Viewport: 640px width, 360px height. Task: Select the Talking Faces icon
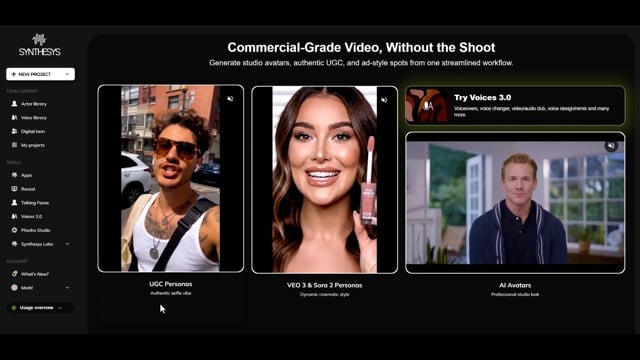coord(14,202)
